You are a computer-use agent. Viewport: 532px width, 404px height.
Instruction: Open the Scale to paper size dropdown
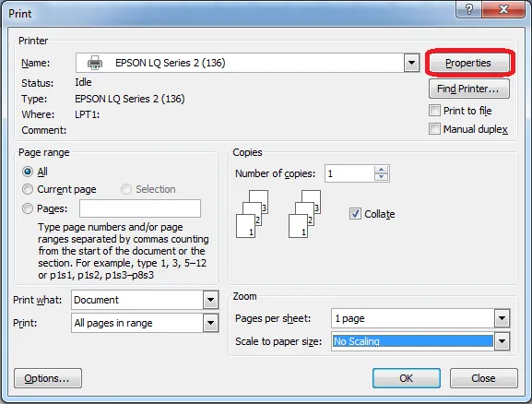tap(502, 341)
